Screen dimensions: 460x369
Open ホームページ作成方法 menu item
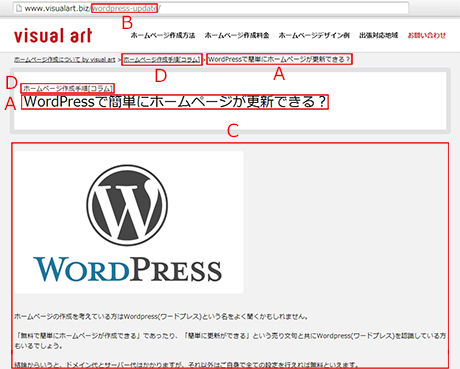(x=163, y=35)
